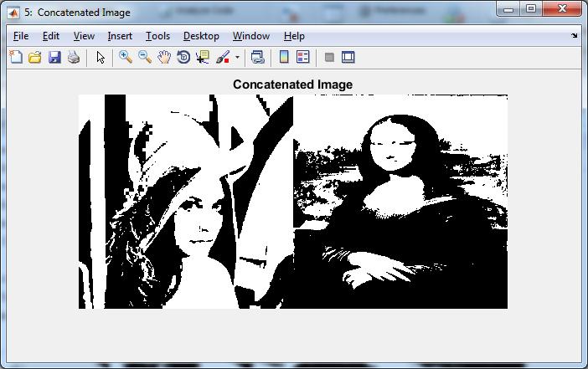Select the Edit Plot arrow tool

point(101,58)
